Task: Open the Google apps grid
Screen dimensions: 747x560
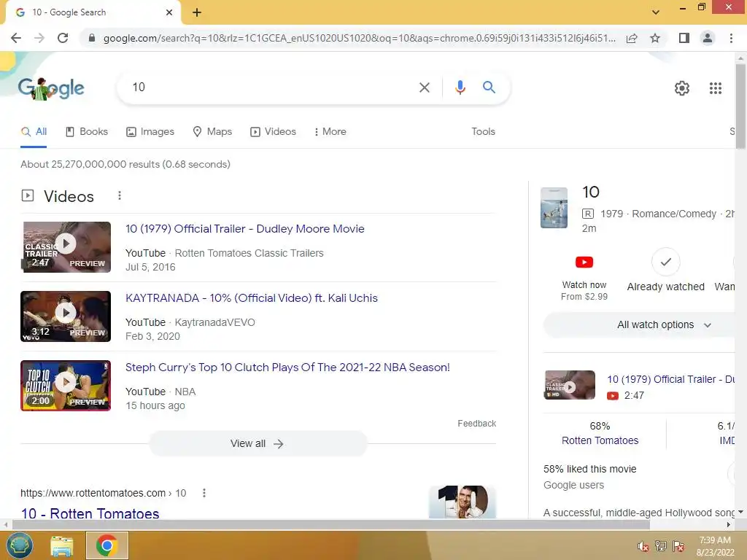Action: tap(715, 88)
